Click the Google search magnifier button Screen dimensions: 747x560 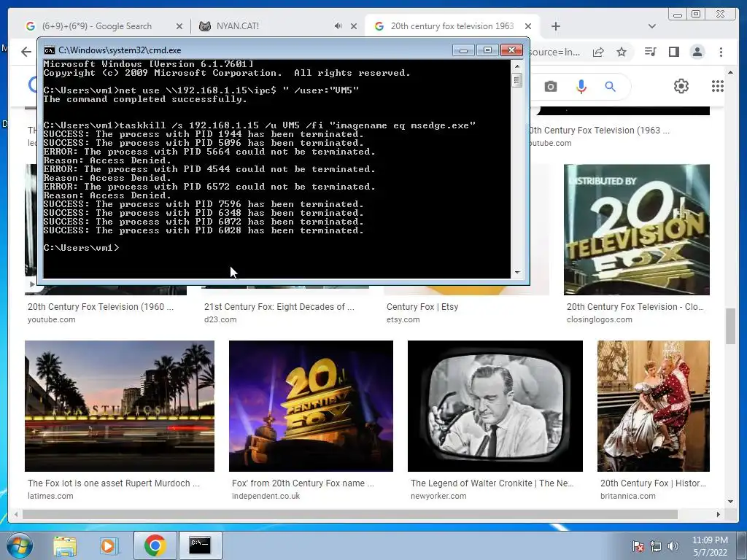click(x=611, y=87)
